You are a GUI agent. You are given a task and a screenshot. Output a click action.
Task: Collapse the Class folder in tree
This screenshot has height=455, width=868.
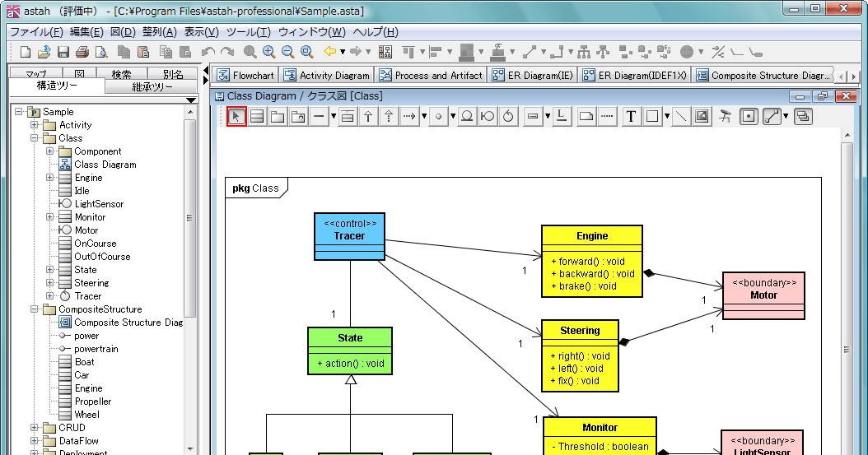(x=35, y=138)
